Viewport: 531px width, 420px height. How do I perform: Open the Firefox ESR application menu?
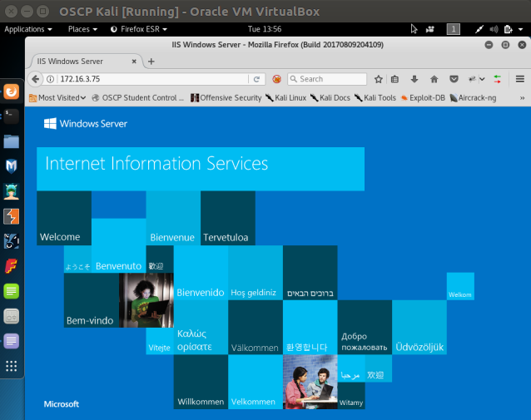[x=139, y=28]
